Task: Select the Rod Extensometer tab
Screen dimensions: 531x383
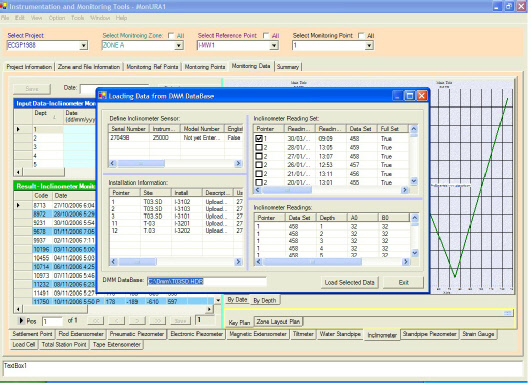Action: click(81, 334)
